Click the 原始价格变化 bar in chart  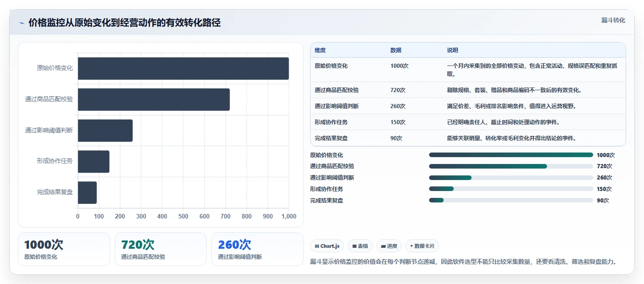click(183, 68)
